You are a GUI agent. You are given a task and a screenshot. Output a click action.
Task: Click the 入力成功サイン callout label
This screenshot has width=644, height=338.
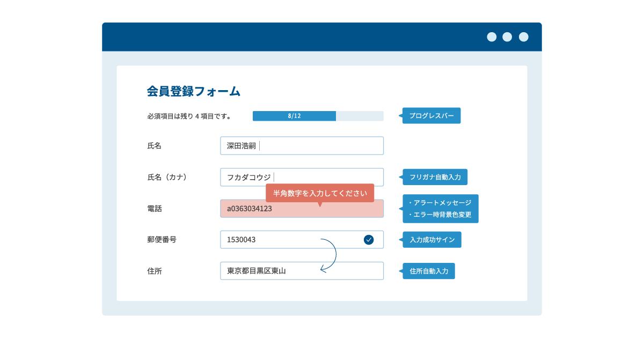pos(431,240)
